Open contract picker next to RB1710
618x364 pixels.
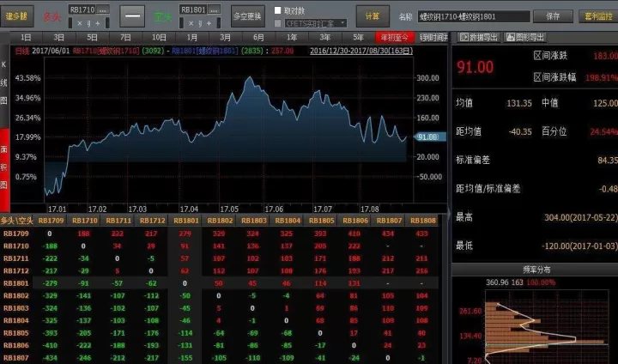tap(103, 9)
